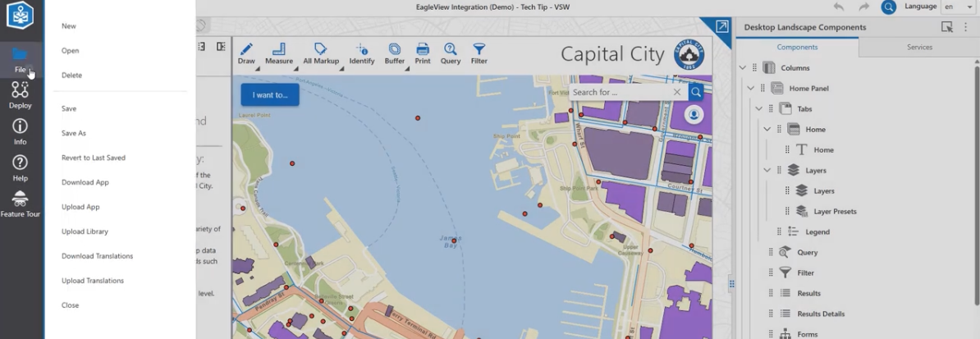Expand Draw tool dropdown triangle
This screenshot has height=339, width=980.
coord(257,69)
